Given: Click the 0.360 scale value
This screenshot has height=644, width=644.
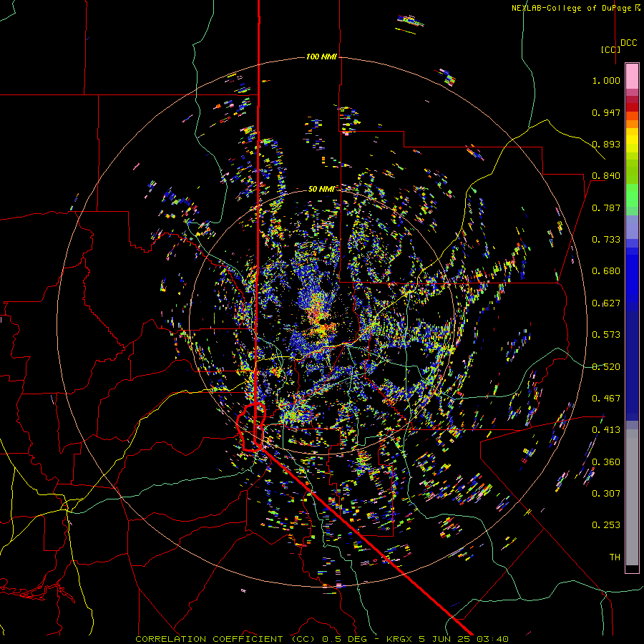Looking at the screenshot, I should (x=606, y=462).
